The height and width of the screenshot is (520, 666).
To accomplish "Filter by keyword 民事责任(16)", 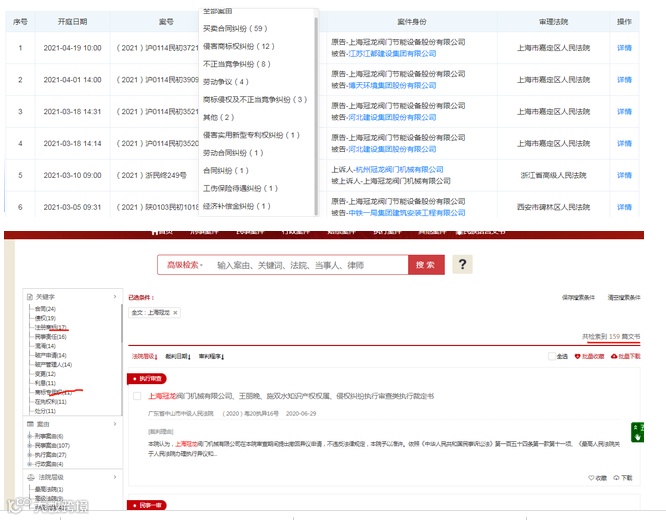I will click(x=51, y=337).
